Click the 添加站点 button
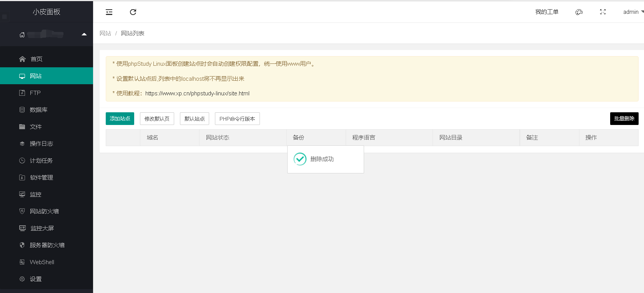The height and width of the screenshot is (293, 644). tap(120, 118)
